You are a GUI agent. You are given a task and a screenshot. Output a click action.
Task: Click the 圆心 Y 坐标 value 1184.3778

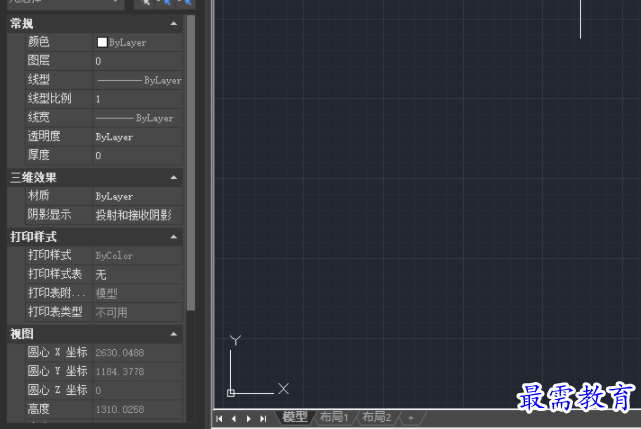[137, 371]
